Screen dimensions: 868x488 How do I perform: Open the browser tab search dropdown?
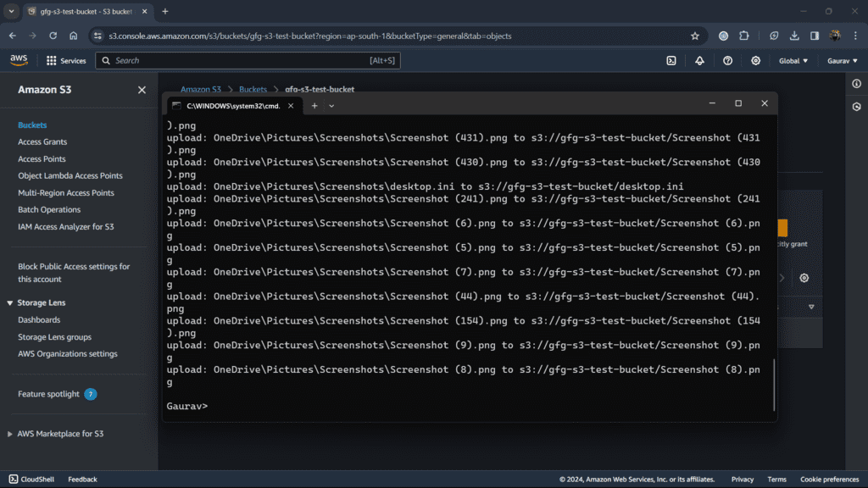click(x=11, y=11)
